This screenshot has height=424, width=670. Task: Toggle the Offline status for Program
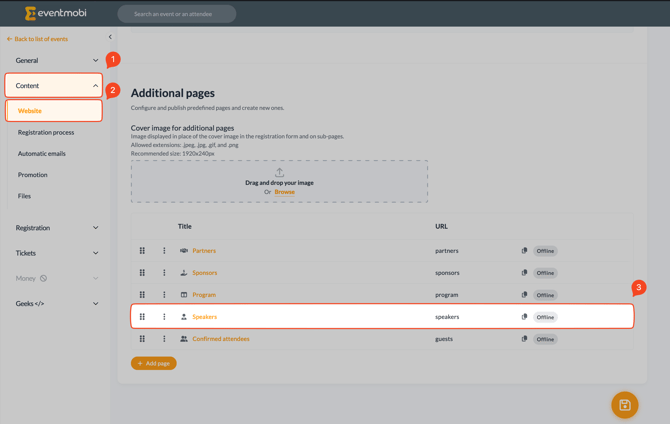pos(545,295)
